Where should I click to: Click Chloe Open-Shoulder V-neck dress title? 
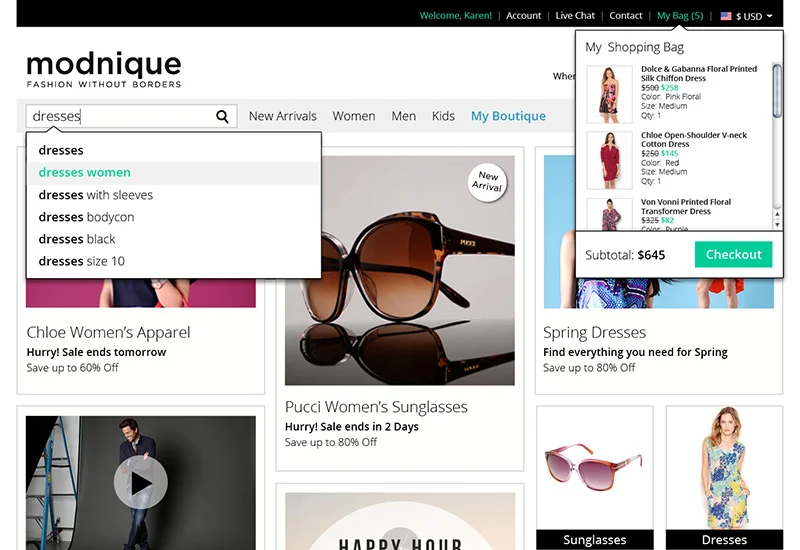coord(693,139)
